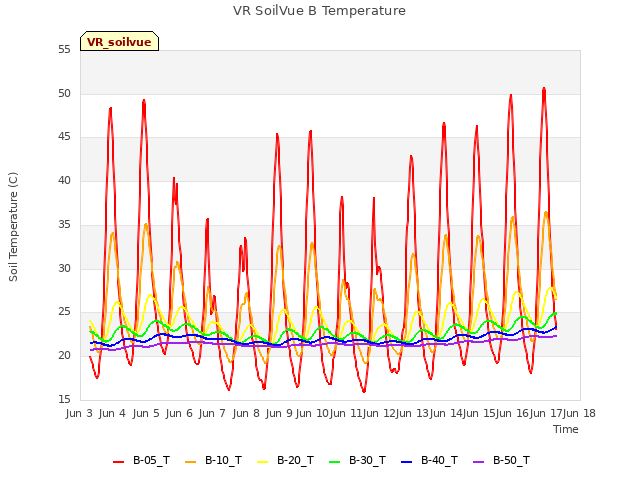Click the chart title VR SoilVue B Temperature
The image size is (640, 480).
click(319, 11)
